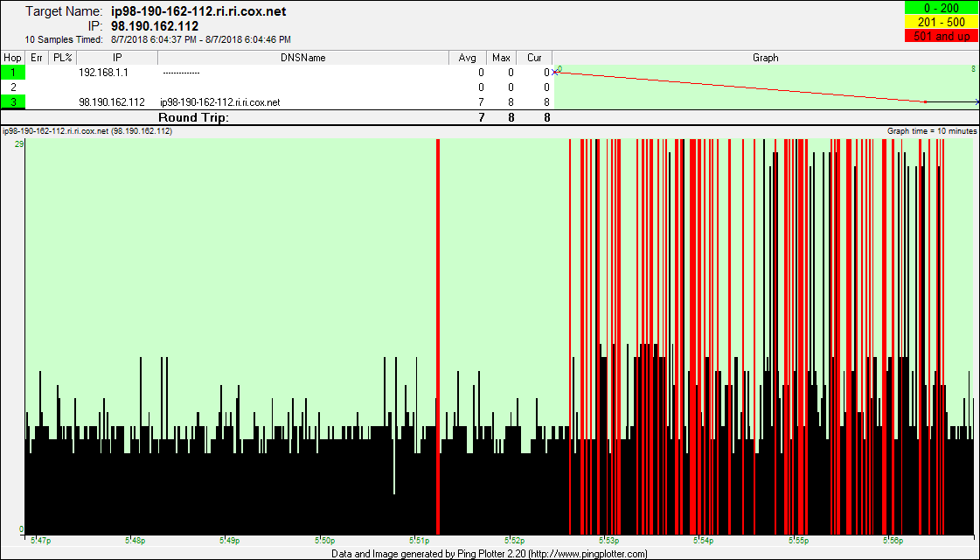Click the yellow 201 - 500 legend swatch
The width and height of the screenshot is (980, 560).
(941, 23)
